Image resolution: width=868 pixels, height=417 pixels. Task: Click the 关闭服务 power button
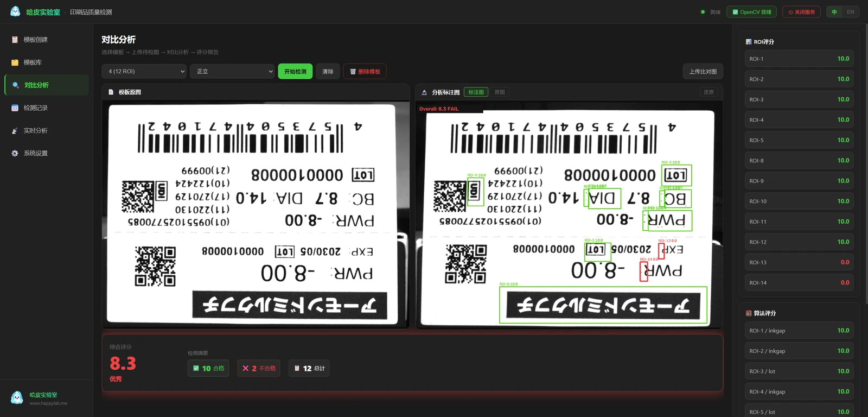(x=801, y=12)
